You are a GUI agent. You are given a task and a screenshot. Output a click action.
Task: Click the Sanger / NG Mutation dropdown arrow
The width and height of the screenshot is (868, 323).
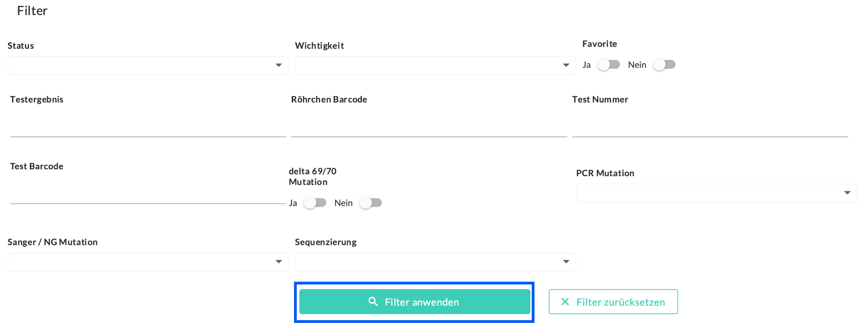pos(278,262)
